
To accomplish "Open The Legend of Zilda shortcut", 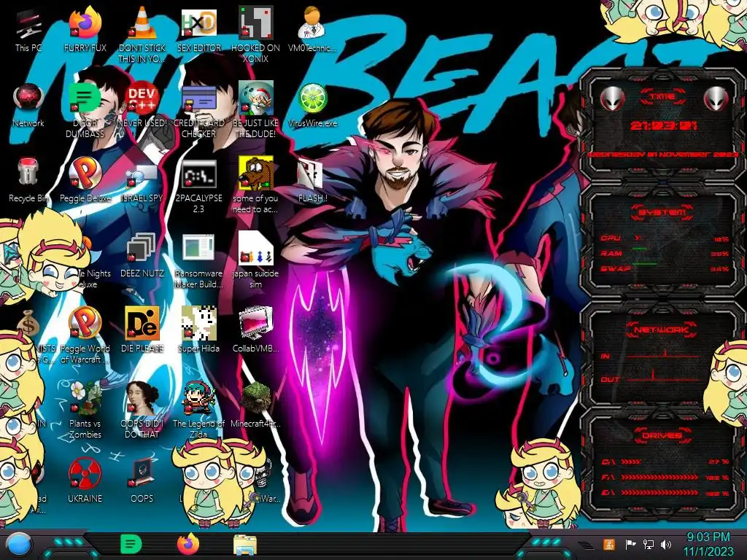I will pyautogui.click(x=199, y=411).
